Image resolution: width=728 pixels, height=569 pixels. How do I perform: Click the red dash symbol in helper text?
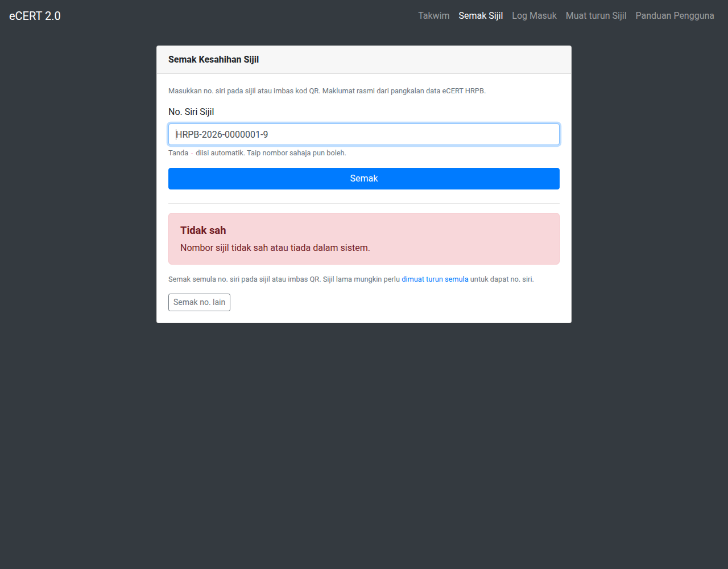pyautogui.click(x=192, y=153)
